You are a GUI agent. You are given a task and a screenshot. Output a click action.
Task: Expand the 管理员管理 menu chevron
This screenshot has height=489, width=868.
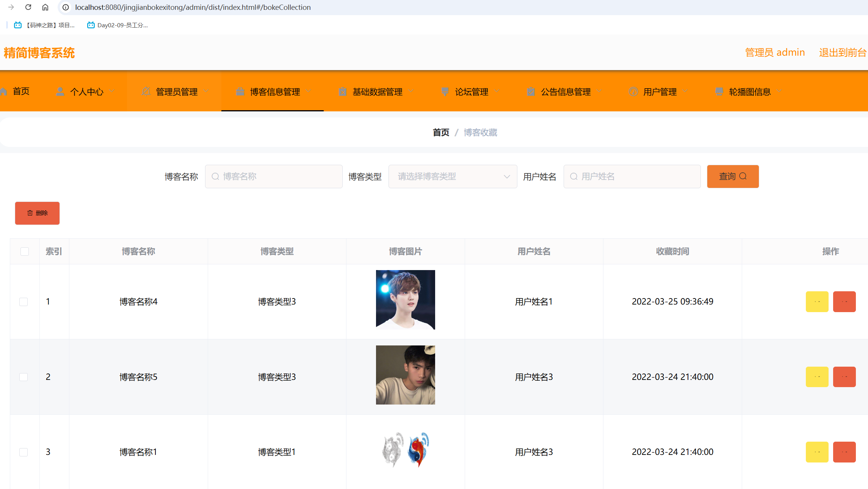point(206,91)
